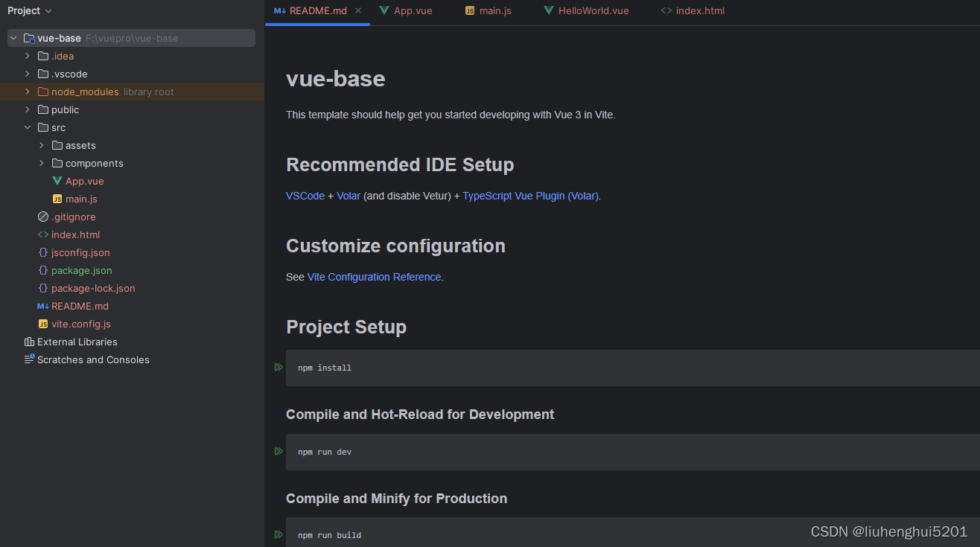Collapse the src folder
Image resolution: width=980 pixels, height=547 pixels.
tap(28, 127)
